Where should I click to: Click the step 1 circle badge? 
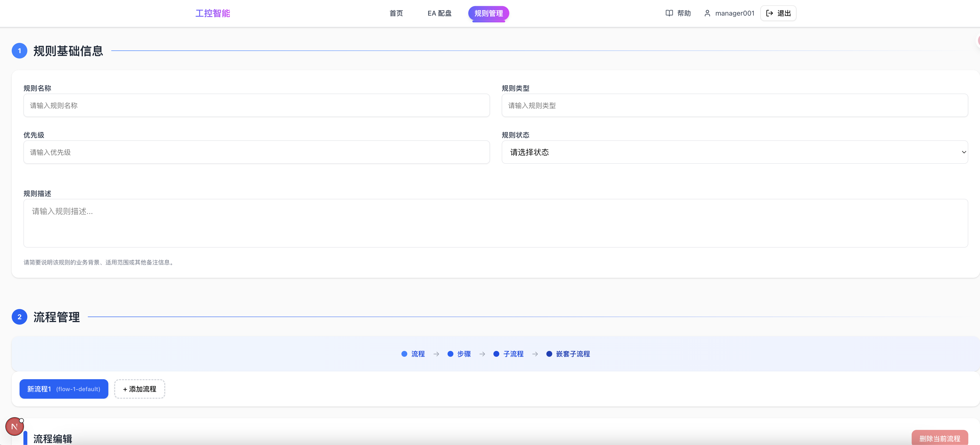pyautogui.click(x=20, y=51)
